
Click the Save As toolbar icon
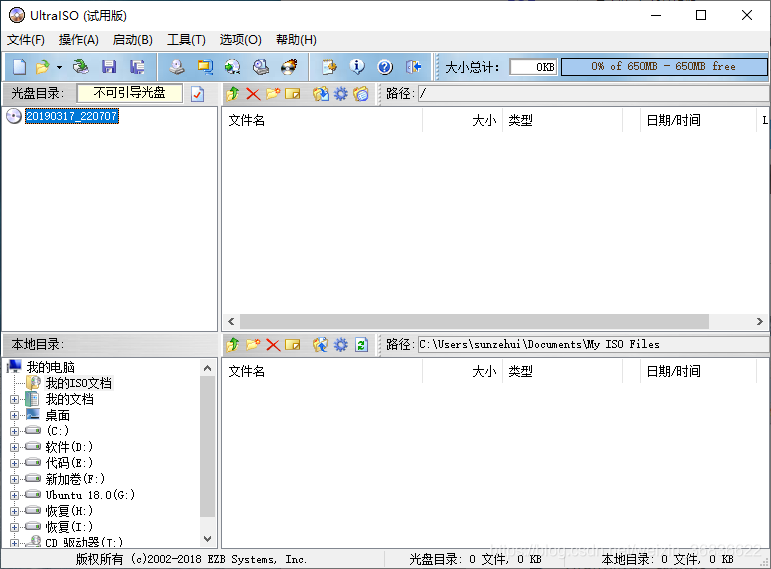(137, 67)
